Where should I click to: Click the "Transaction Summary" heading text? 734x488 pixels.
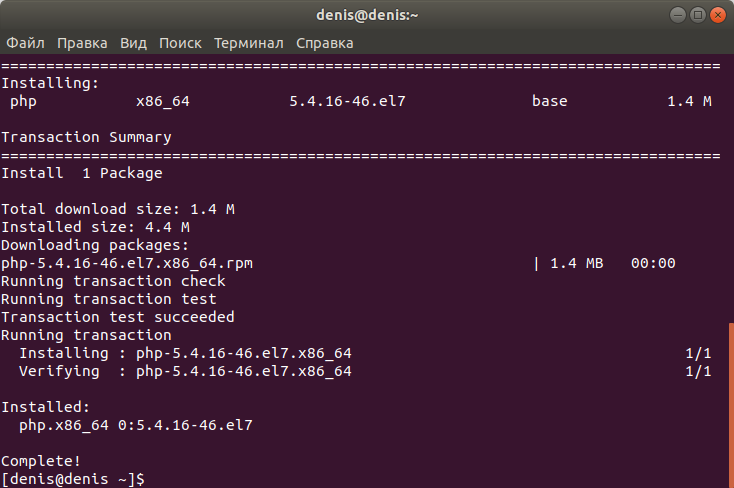pyautogui.click(x=86, y=137)
